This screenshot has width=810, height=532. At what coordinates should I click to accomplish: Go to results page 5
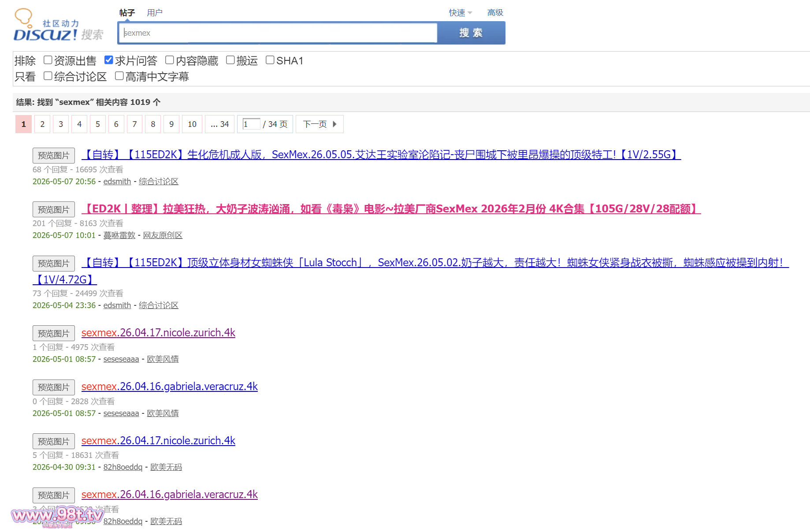tap(98, 124)
